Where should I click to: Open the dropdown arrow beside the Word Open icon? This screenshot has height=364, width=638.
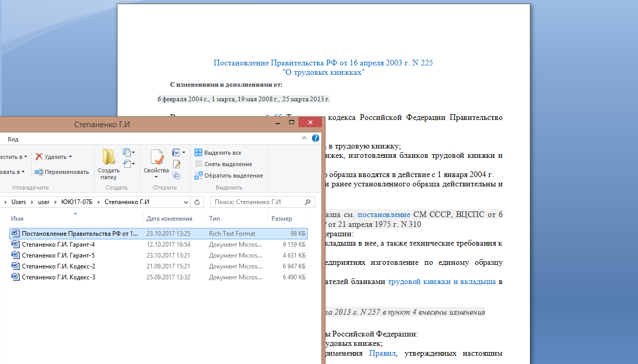click(184, 153)
